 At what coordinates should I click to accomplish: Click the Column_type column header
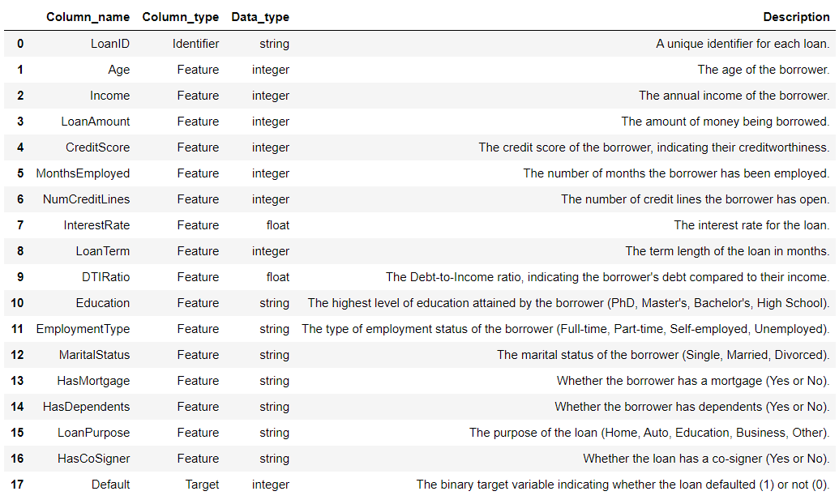[x=180, y=17]
